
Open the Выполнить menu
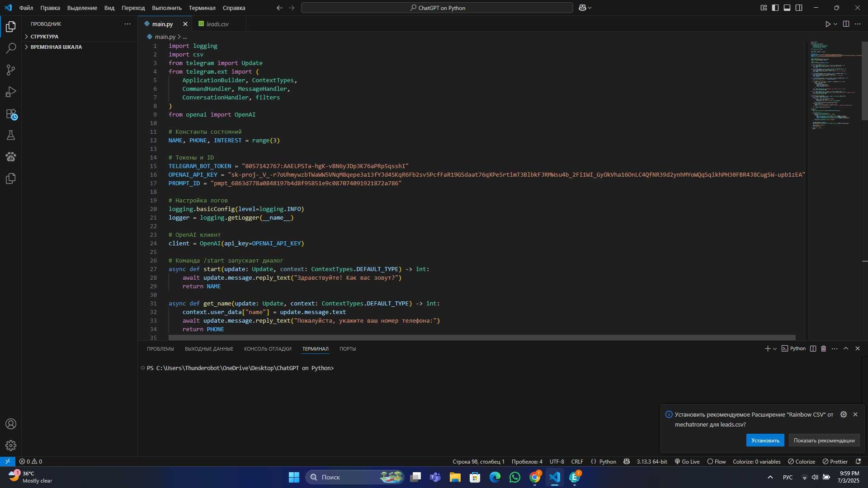tap(167, 8)
